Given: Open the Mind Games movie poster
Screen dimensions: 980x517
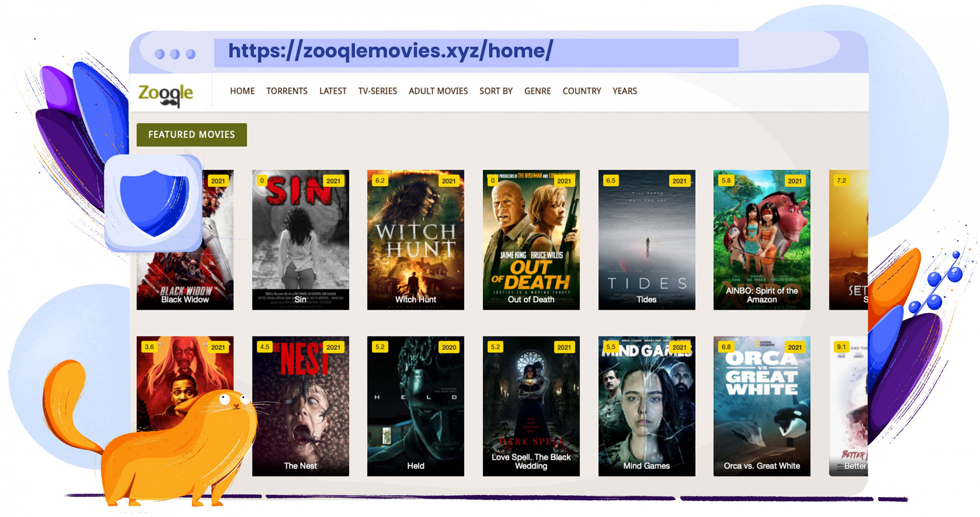Looking at the screenshot, I should click(x=647, y=406).
